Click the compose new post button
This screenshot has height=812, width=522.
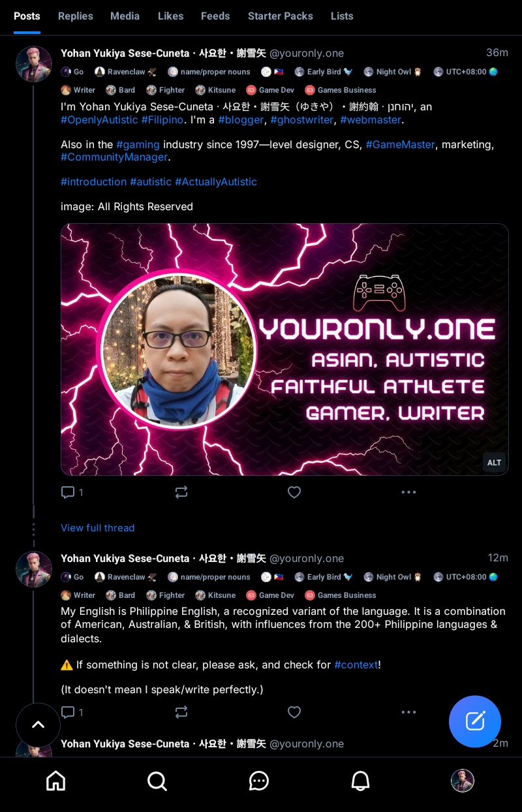point(475,721)
